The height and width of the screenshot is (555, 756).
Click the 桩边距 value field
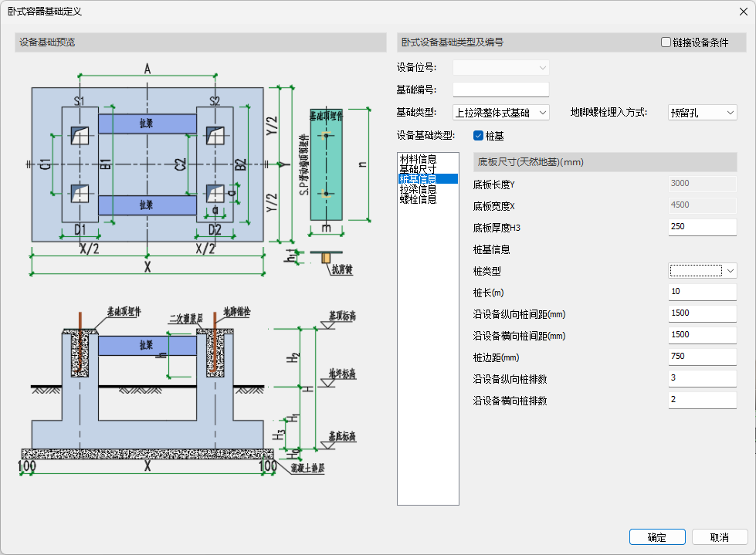pos(702,357)
